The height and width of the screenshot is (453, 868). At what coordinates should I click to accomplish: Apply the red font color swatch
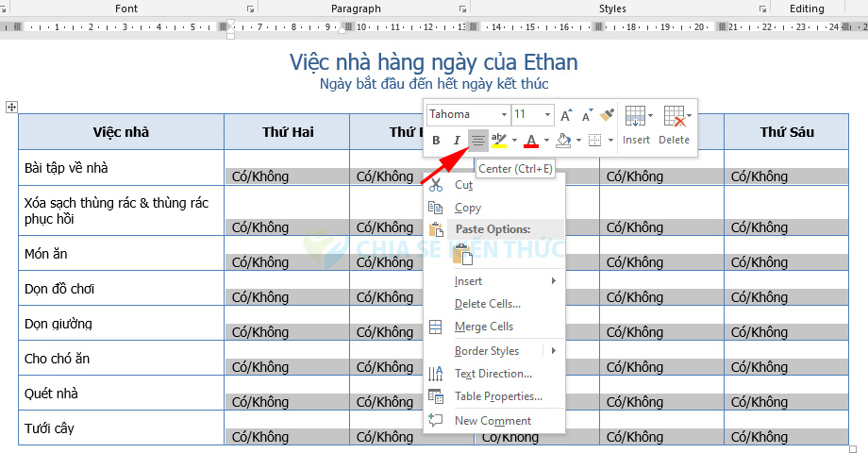tap(531, 141)
